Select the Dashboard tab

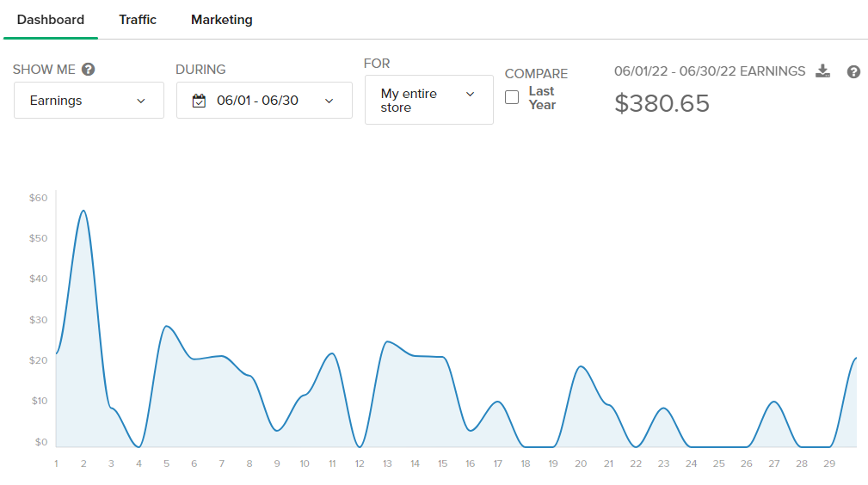pos(51,19)
